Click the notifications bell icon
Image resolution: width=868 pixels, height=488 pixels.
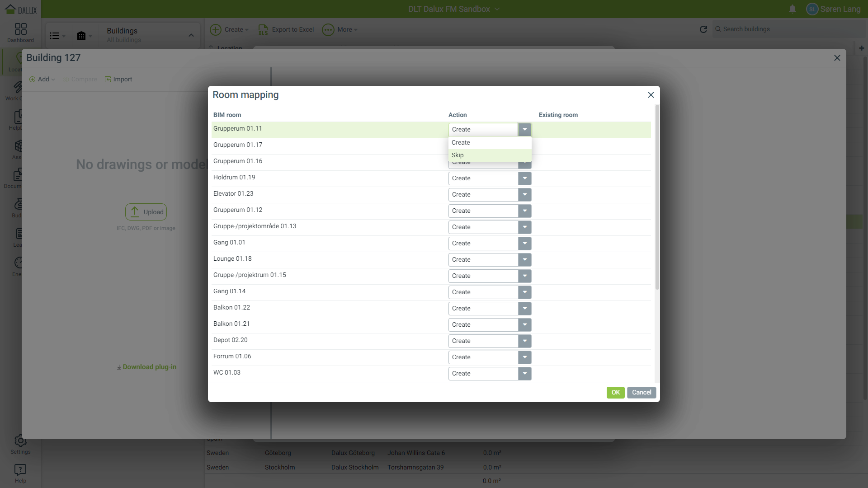tap(793, 9)
